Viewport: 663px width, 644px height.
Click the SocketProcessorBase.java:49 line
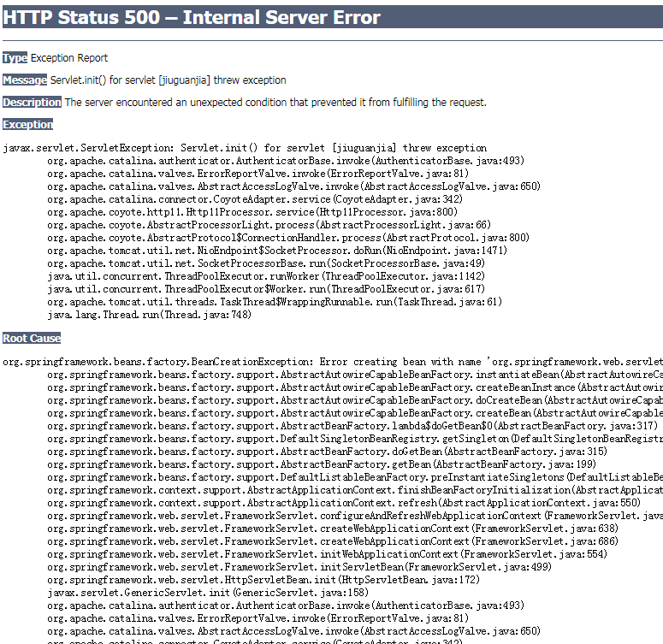click(266, 263)
